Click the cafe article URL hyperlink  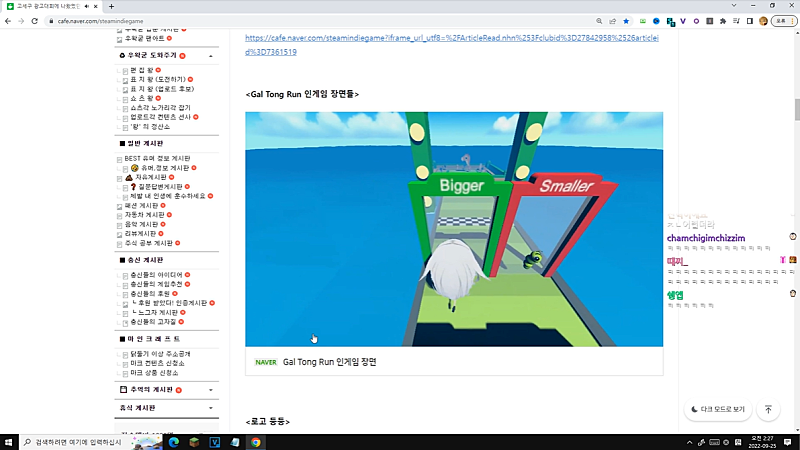pos(452,45)
